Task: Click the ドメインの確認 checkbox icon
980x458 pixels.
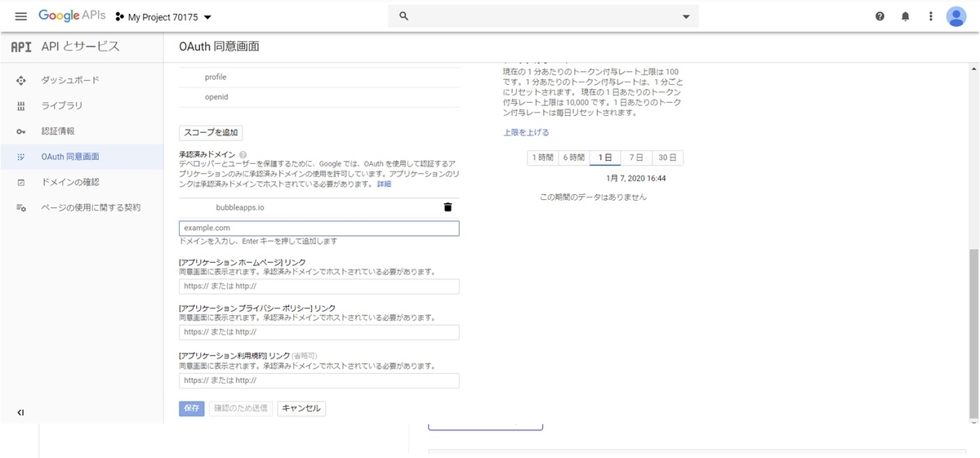Action: (21, 182)
